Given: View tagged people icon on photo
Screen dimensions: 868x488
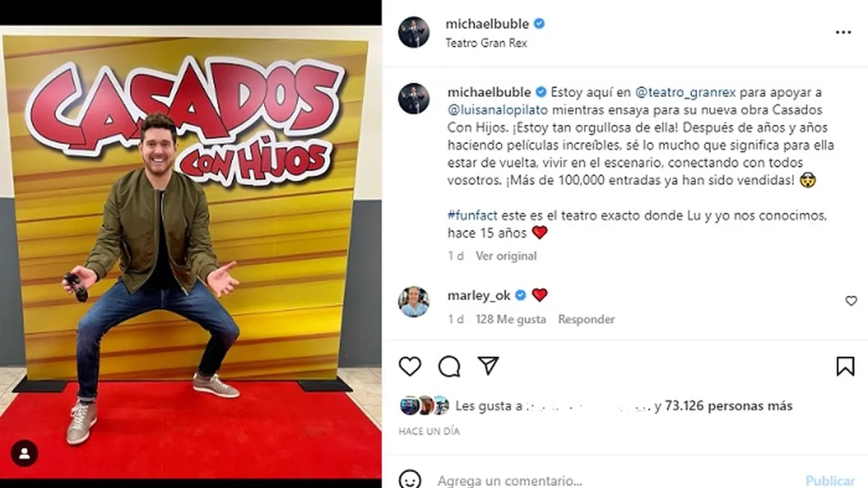Looking at the screenshot, I should click(25, 454).
